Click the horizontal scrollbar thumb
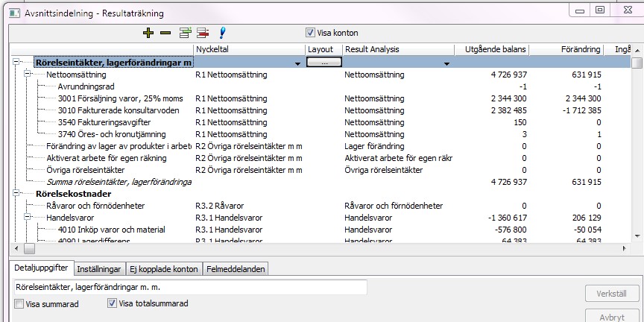Screen dimensions: 644x322 coord(29,248)
